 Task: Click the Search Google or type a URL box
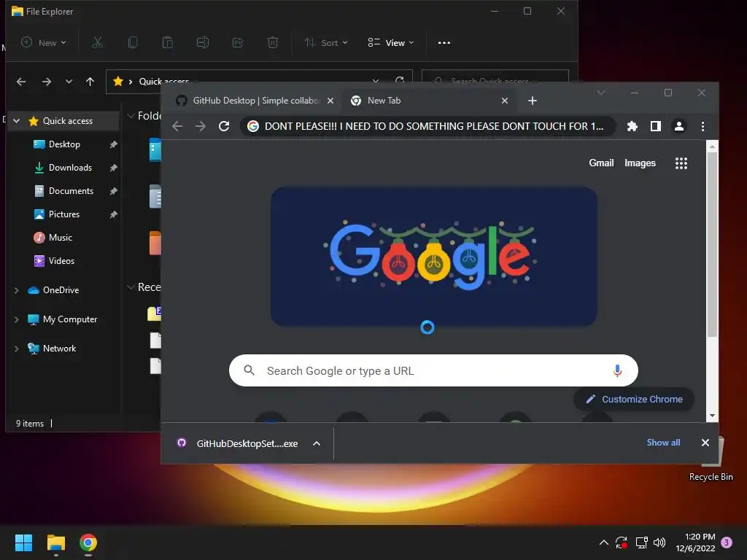click(x=433, y=370)
